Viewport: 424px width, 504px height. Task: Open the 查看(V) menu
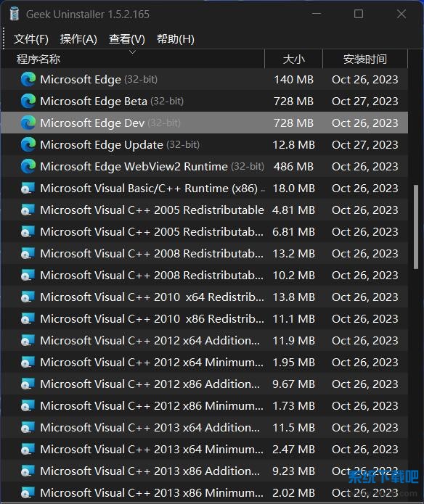point(127,39)
